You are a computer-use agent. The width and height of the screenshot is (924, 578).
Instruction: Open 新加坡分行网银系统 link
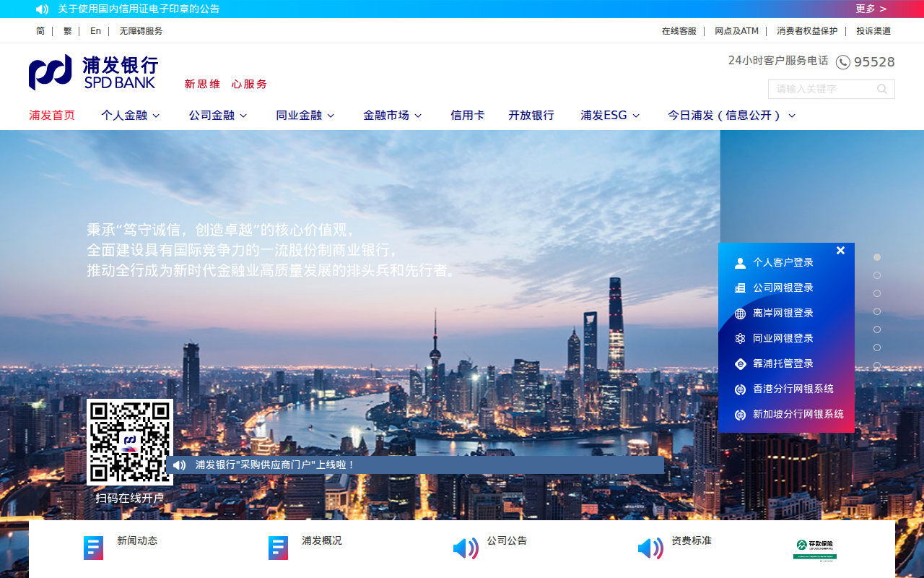[x=798, y=415]
